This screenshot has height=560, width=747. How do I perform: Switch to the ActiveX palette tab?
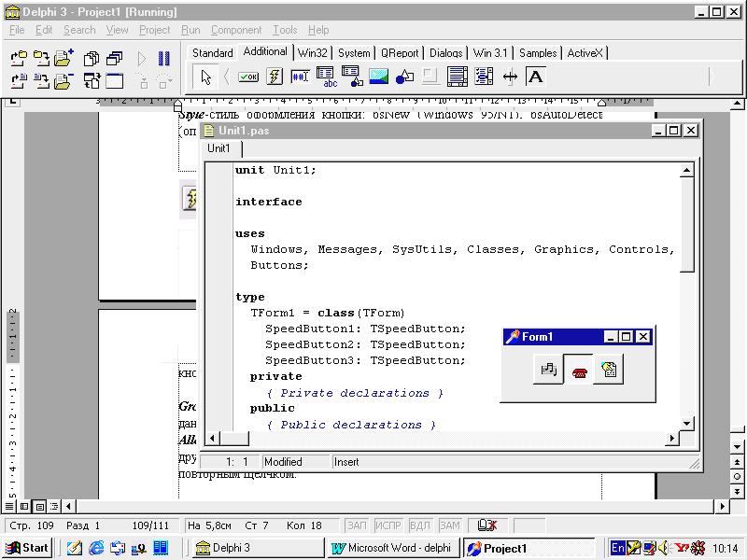[x=585, y=53]
